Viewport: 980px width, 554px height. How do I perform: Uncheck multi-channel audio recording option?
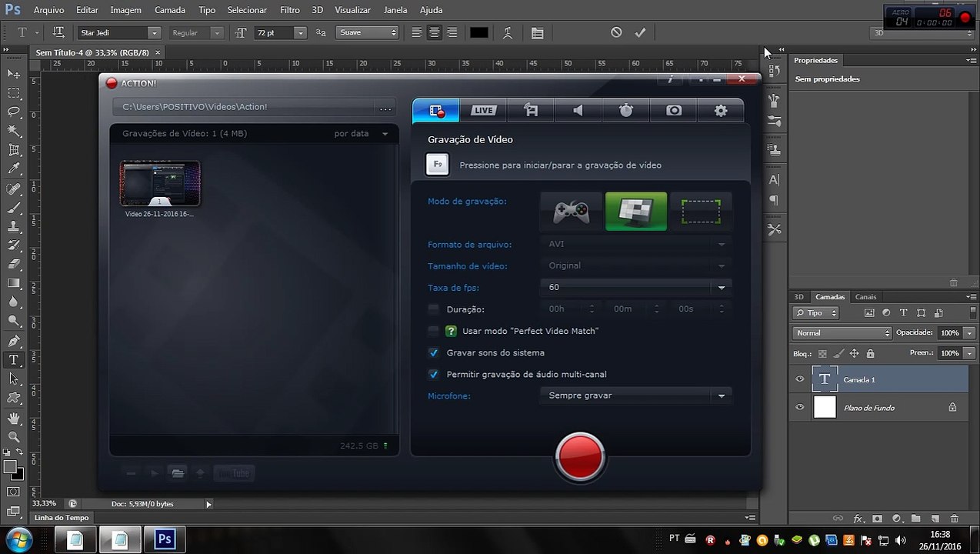click(x=433, y=374)
